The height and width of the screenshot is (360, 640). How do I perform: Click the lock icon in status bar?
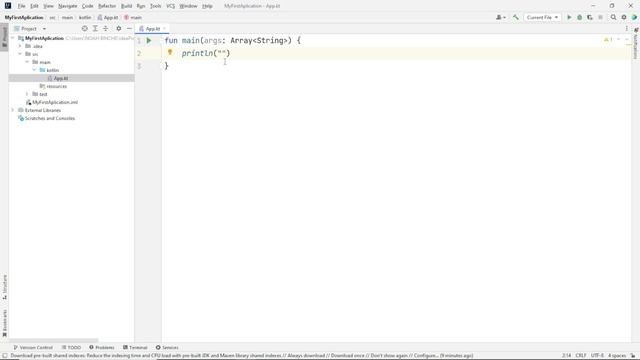[633, 356]
